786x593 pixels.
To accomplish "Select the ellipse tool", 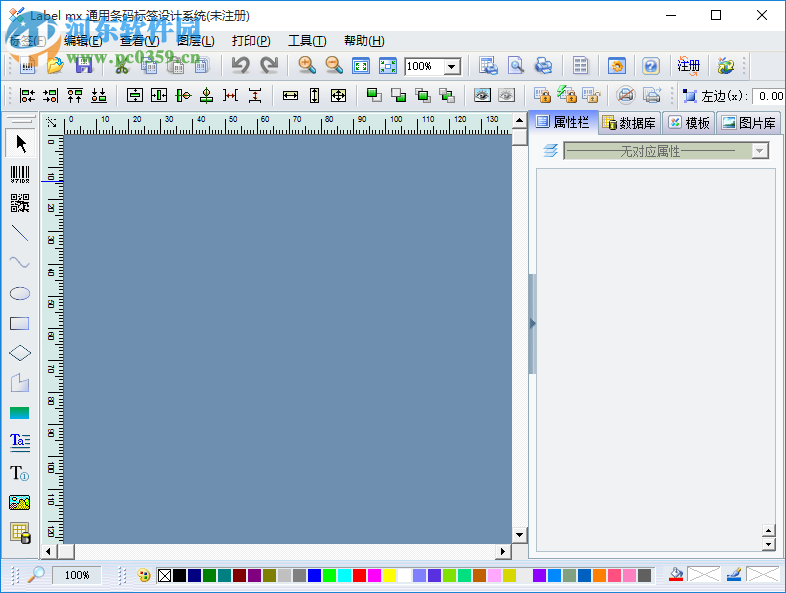I will (x=20, y=293).
